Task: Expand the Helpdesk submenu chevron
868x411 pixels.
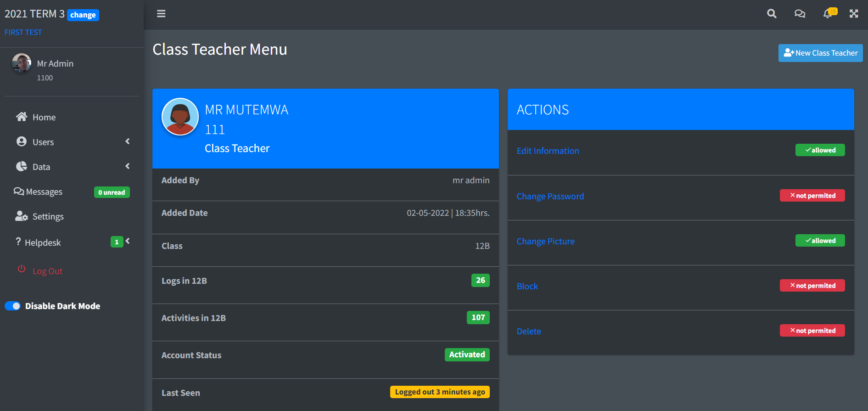Action: 128,241
